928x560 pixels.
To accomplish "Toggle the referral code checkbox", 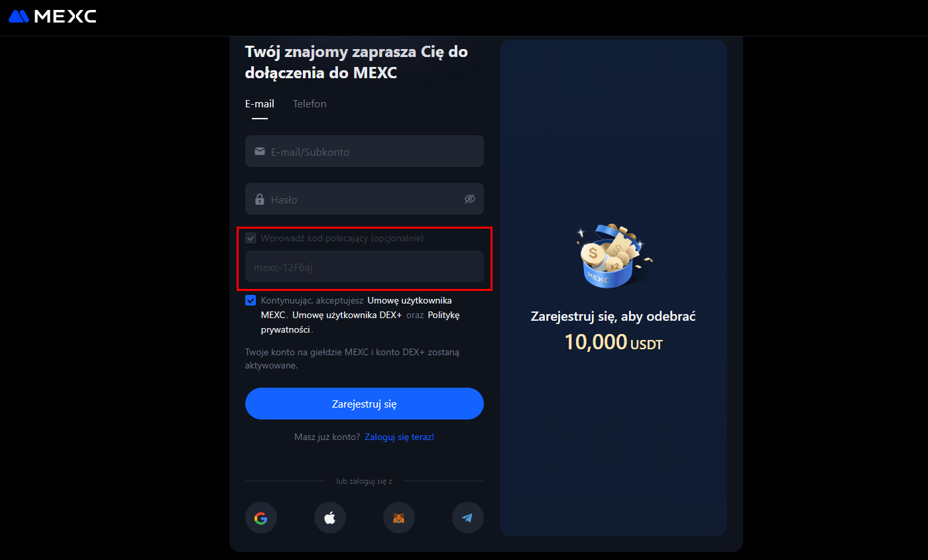I will tap(251, 238).
